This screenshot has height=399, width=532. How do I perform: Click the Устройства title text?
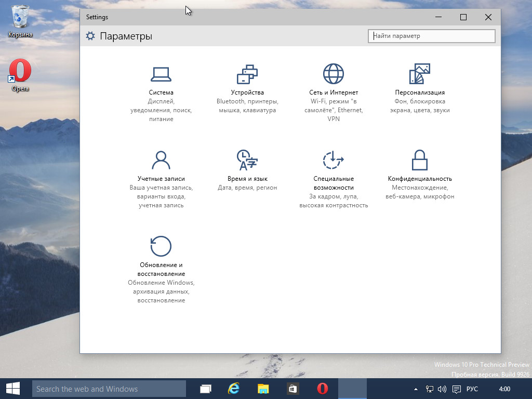[247, 92]
